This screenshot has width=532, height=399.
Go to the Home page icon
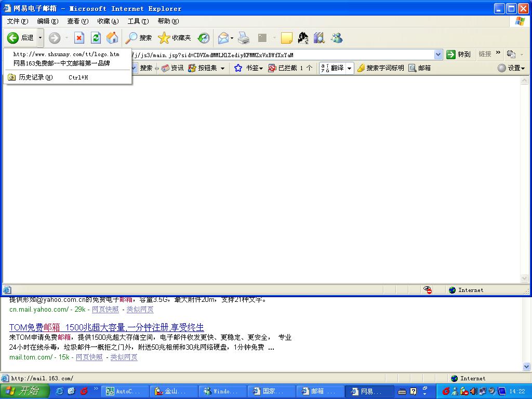pos(112,37)
